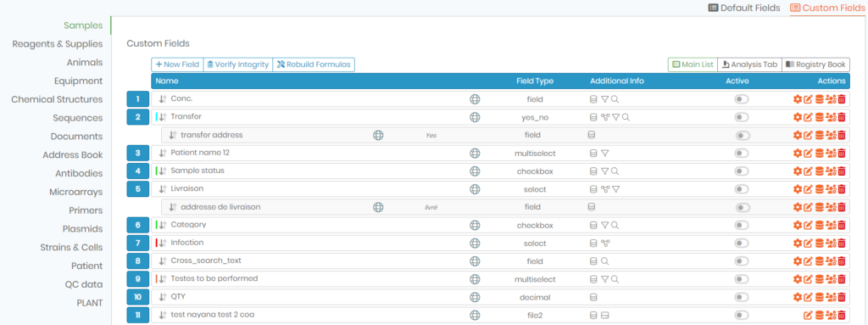The width and height of the screenshot is (868, 325).
Task: Click 'multiselect' type for Patient name 12
Action: click(535, 153)
